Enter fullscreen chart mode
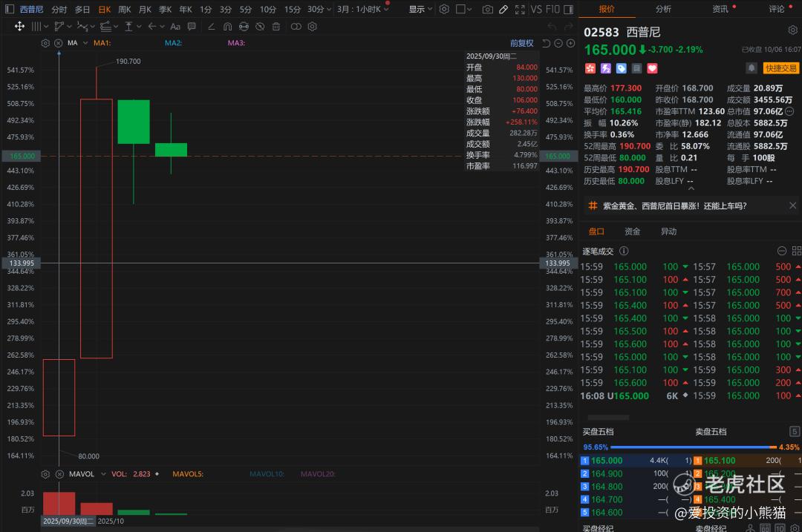Image resolution: width=802 pixels, height=532 pixels. click(x=520, y=9)
